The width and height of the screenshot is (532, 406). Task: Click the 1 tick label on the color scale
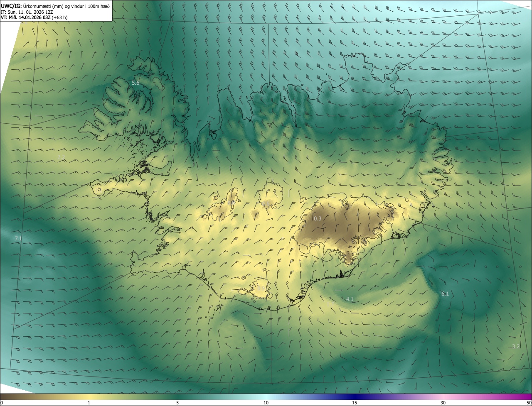coord(89,403)
